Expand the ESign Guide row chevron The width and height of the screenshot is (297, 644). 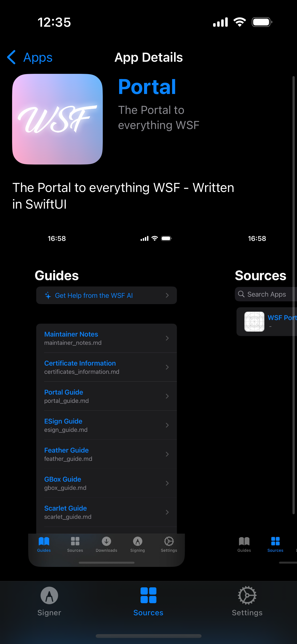click(167, 425)
